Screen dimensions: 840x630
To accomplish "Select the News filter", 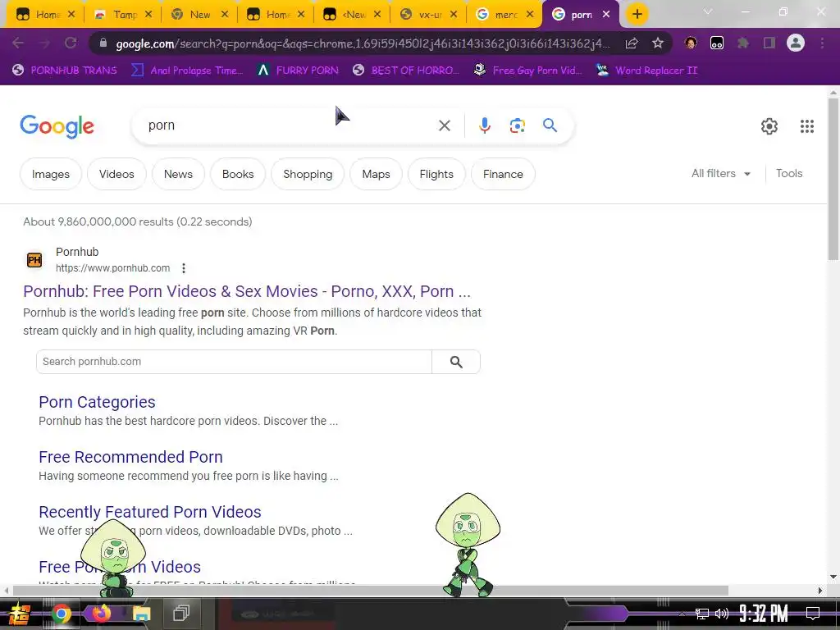I will tap(178, 174).
